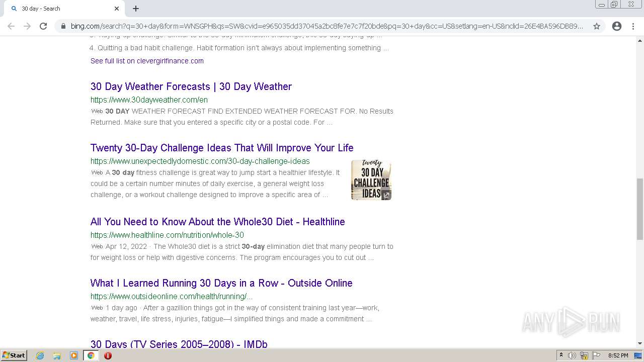Open the network tray icon
This screenshot has width=644, height=362.
[x=584, y=355]
